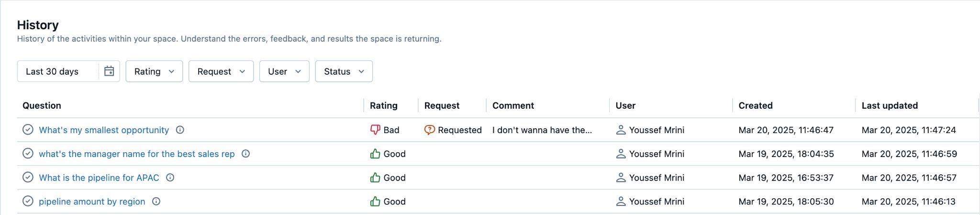This screenshot has width=980, height=215.
Task: Click the thumbs-down Bad rating icon
Action: tap(375, 130)
